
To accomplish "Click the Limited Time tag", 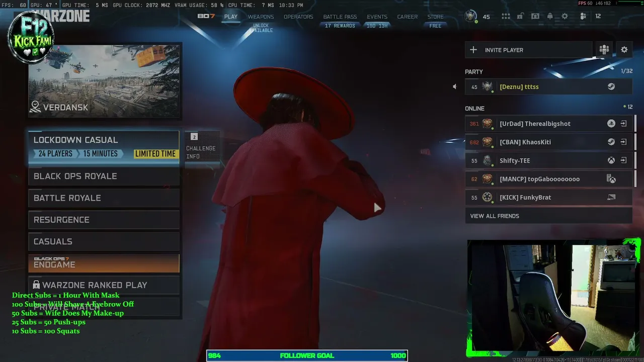I will tap(155, 154).
